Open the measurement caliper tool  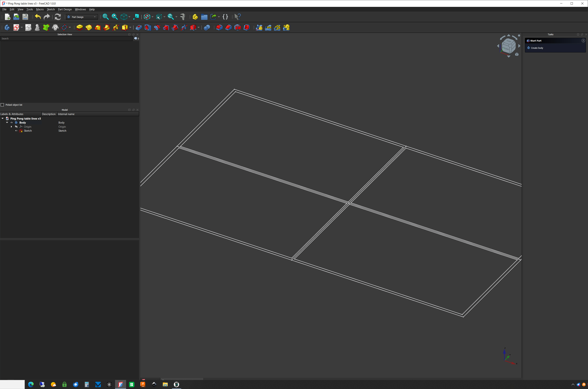[183, 17]
